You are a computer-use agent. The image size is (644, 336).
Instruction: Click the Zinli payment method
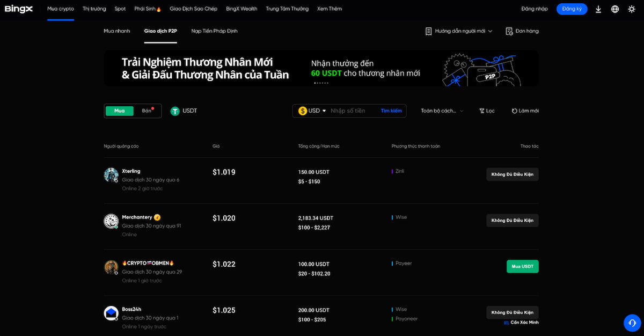(400, 171)
